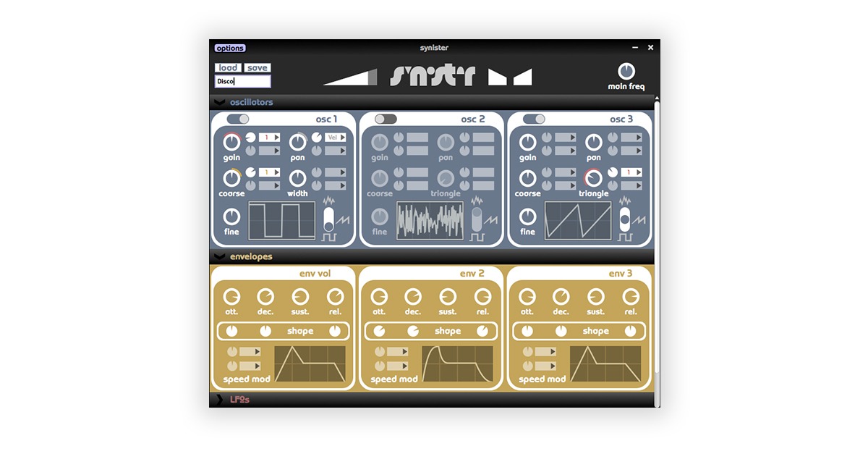Screen dimensions: 868x454
Task: Click env vol sustain knob
Action: tap(300, 296)
